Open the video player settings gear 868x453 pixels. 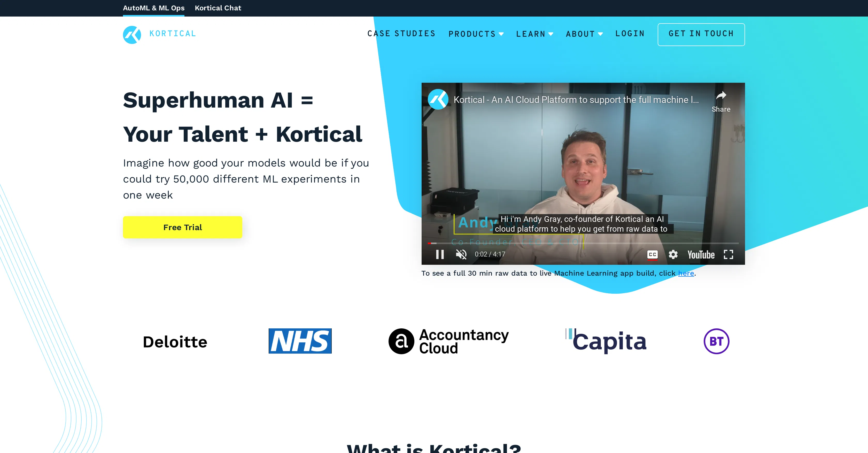pos(673,255)
